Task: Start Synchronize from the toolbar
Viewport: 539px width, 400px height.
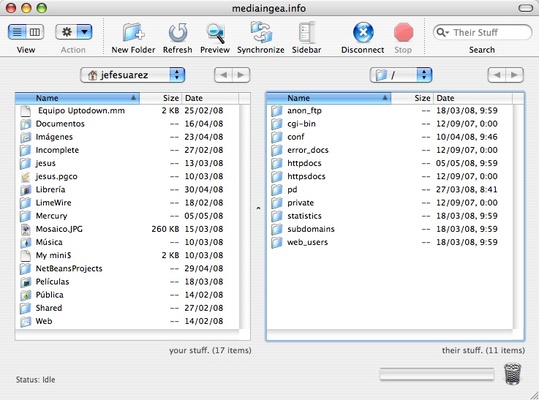Action: point(261,32)
